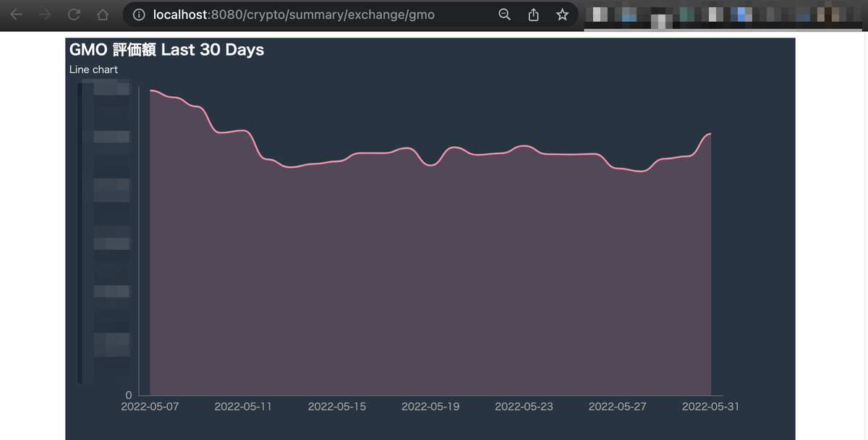Go forward using the browser forward arrow
Screen dimensions: 868x440
[x=45, y=14]
